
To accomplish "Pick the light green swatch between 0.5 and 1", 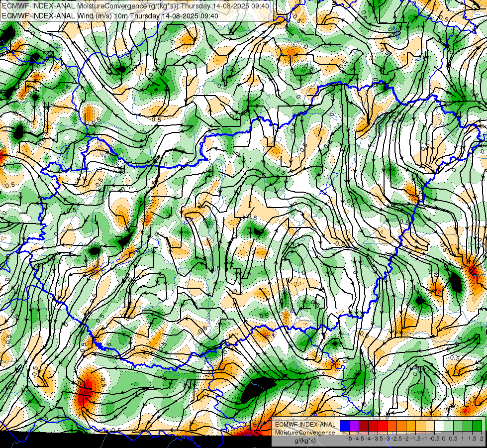I will (458, 426).
